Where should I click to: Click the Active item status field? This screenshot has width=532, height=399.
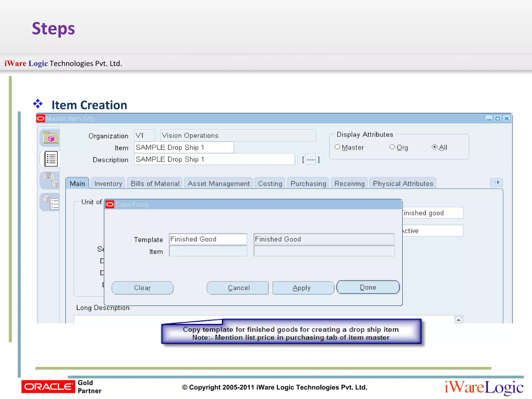[x=433, y=231]
